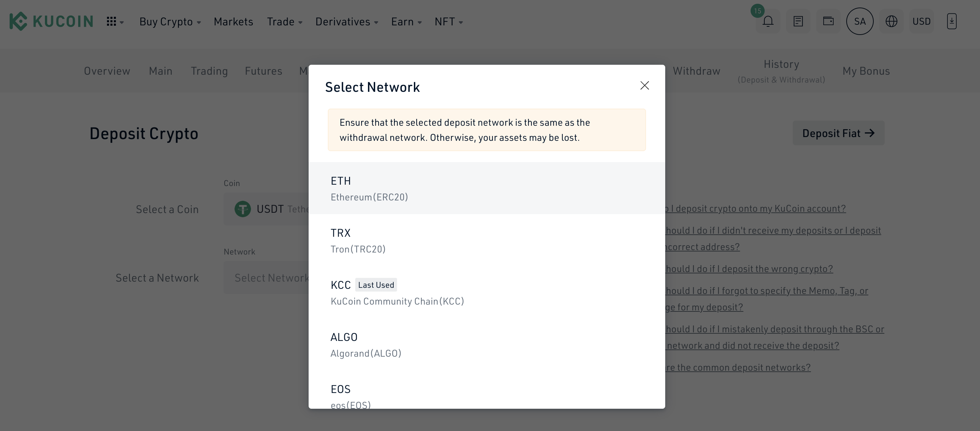This screenshot has height=431, width=980.
Task: Open the SA account avatar
Action: click(860, 21)
